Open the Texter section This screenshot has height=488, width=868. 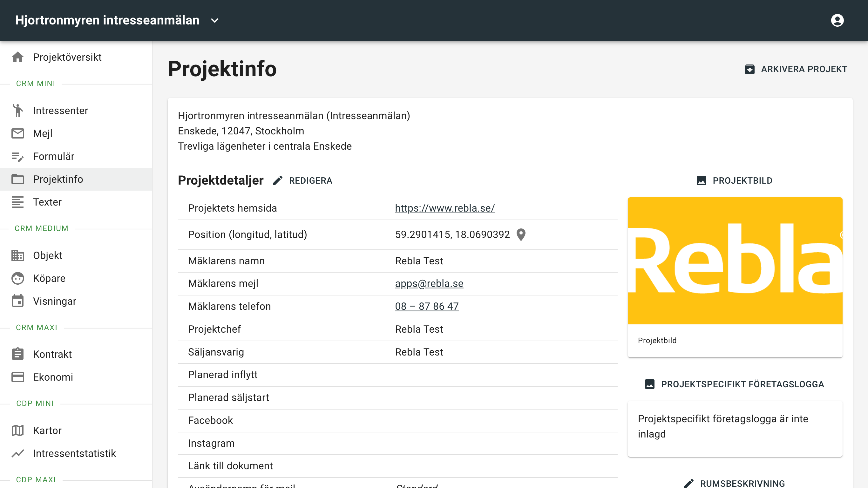tap(47, 202)
